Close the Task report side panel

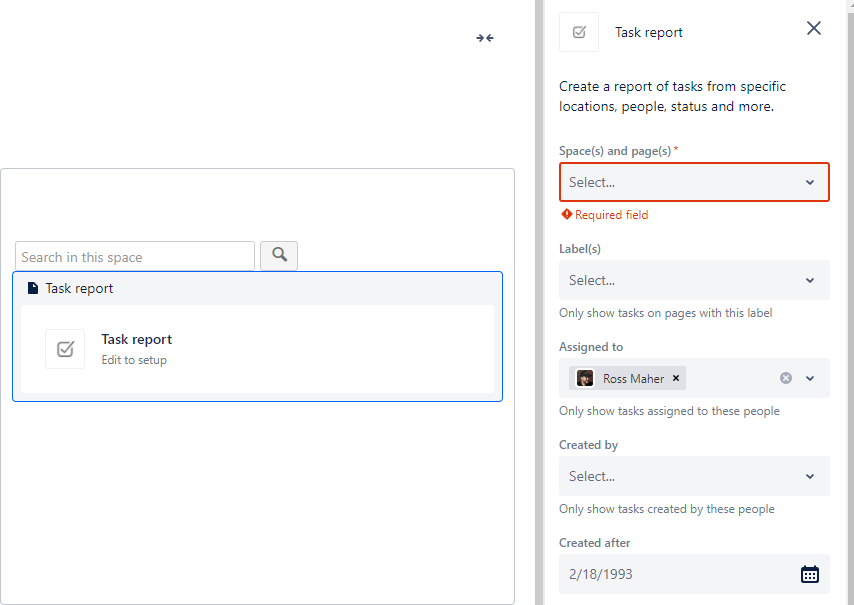(814, 28)
